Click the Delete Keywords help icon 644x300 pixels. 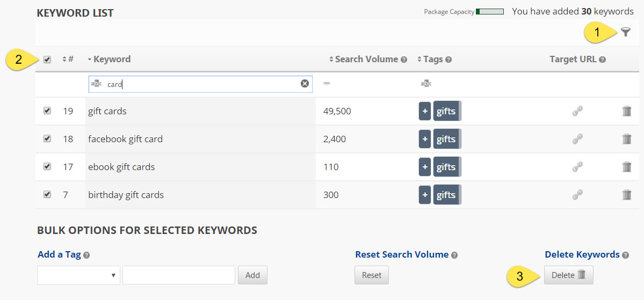625,255
